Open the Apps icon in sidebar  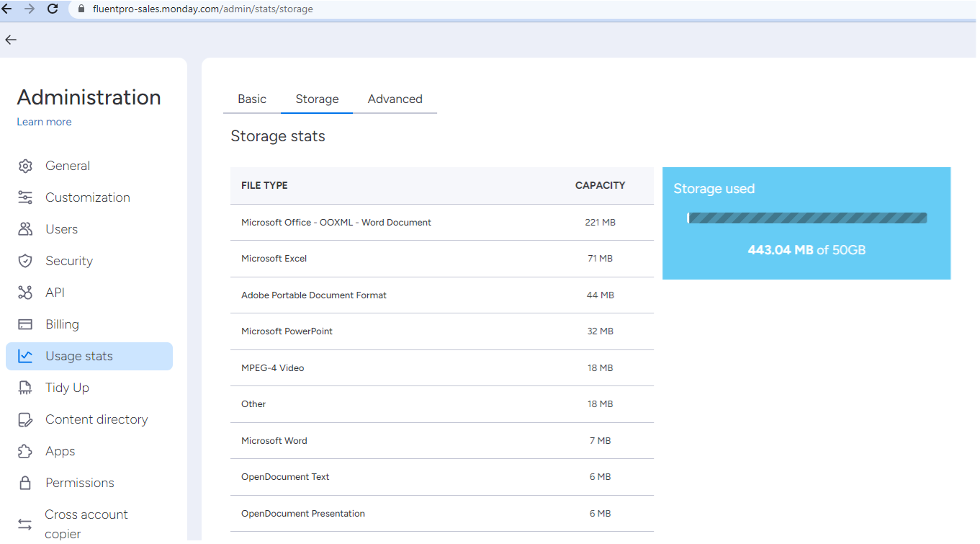pyautogui.click(x=25, y=450)
